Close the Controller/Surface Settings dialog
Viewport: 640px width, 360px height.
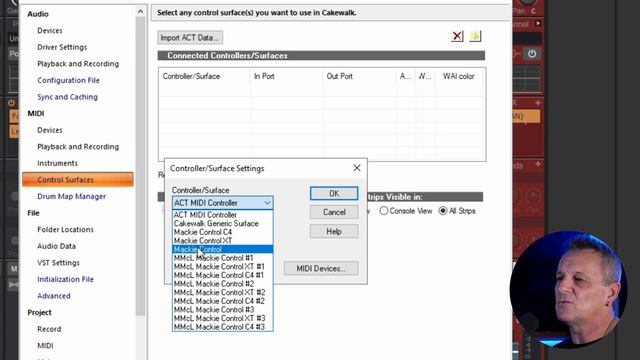[x=357, y=168]
